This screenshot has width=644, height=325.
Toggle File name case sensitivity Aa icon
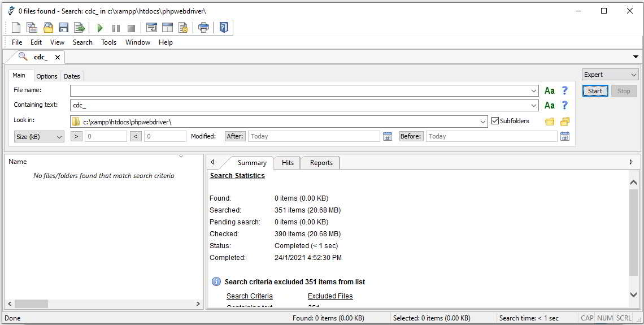(x=550, y=90)
